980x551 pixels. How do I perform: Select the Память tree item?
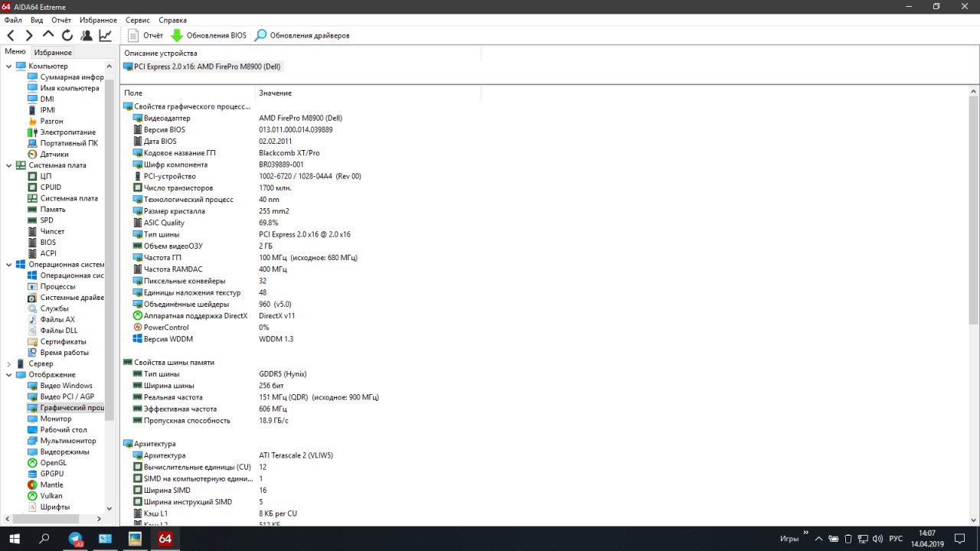(47, 210)
